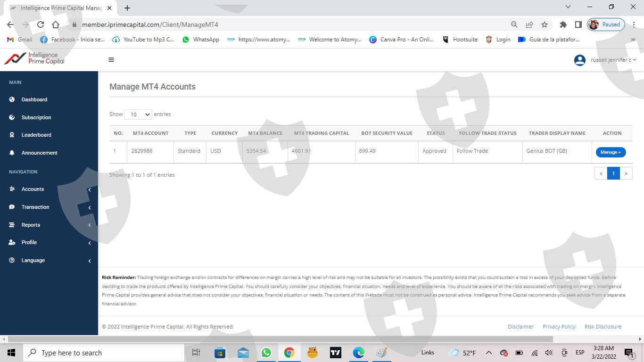This screenshot has height=362, width=644.
Task: Select the Intelligence Prime Capital browser tab
Action: [59, 8]
